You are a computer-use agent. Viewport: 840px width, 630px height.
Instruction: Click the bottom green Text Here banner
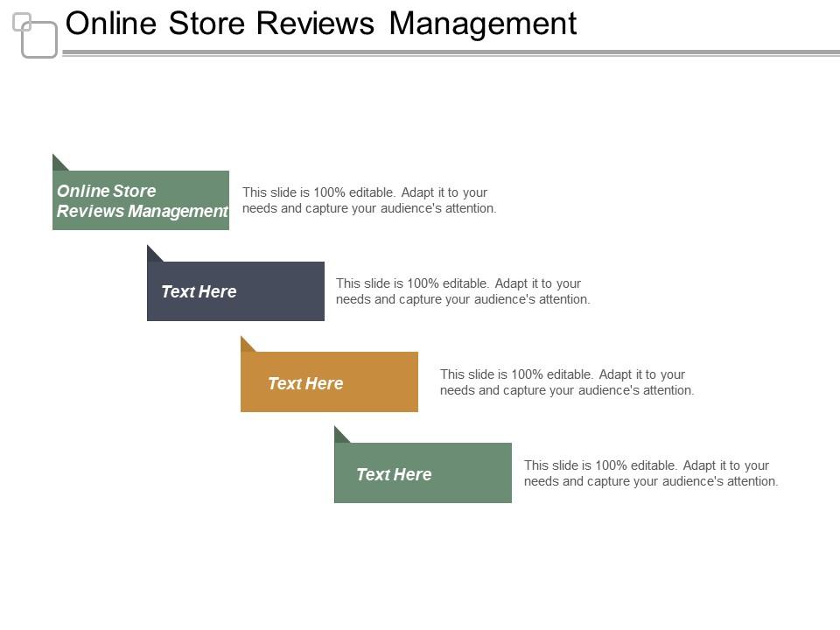click(x=423, y=472)
